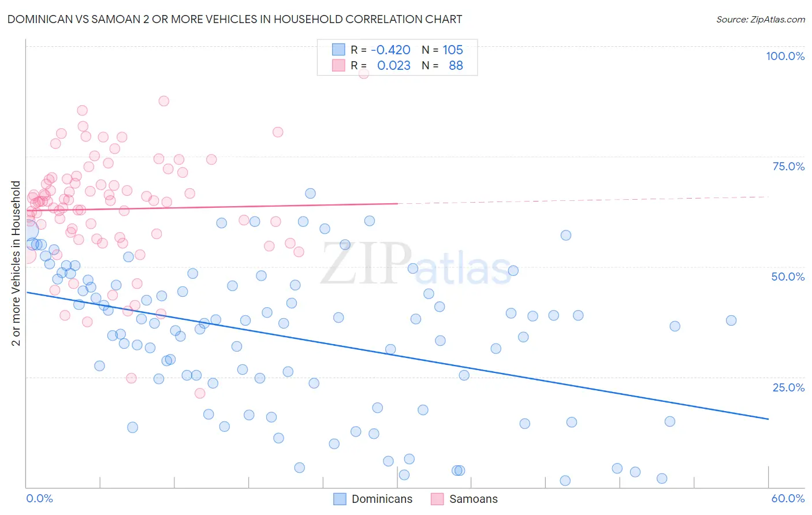Click the R value -0.420 text
Image resolution: width=812 pixels, height=515 pixels.
[390, 50]
